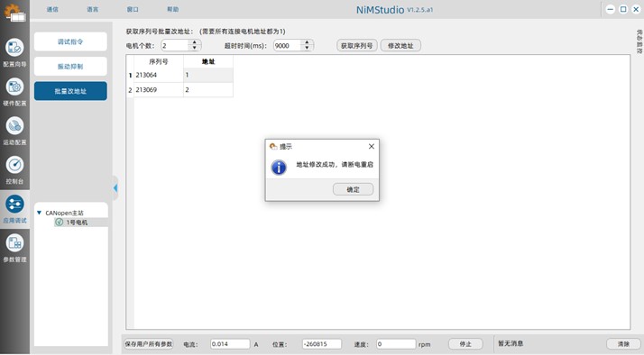644x355 pixels.
Task: Select the 应用调试 sliders icon
Action: pyautogui.click(x=14, y=204)
